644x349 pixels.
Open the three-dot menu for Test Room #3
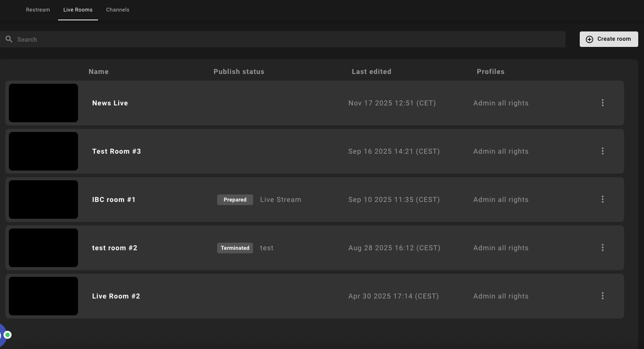coord(602,151)
